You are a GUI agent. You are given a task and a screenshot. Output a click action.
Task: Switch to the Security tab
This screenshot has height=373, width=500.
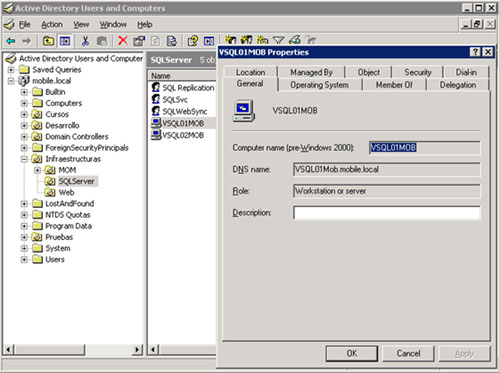pos(418,72)
